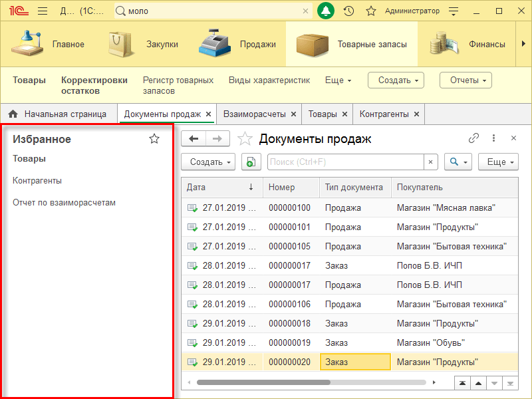Screen dimensions: 532x399
Task: Open Корректировки остатков link
Action: pyautogui.click(x=94, y=86)
